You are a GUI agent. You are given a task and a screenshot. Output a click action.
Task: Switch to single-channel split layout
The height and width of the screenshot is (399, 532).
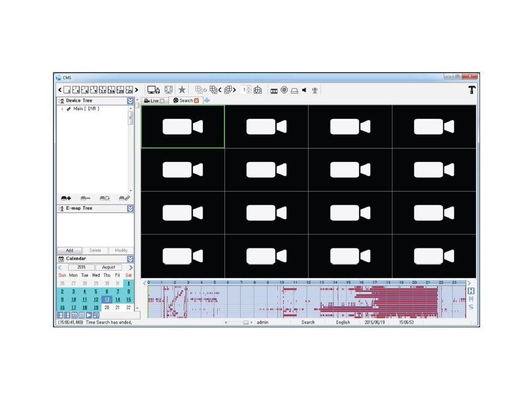coord(67,90)
